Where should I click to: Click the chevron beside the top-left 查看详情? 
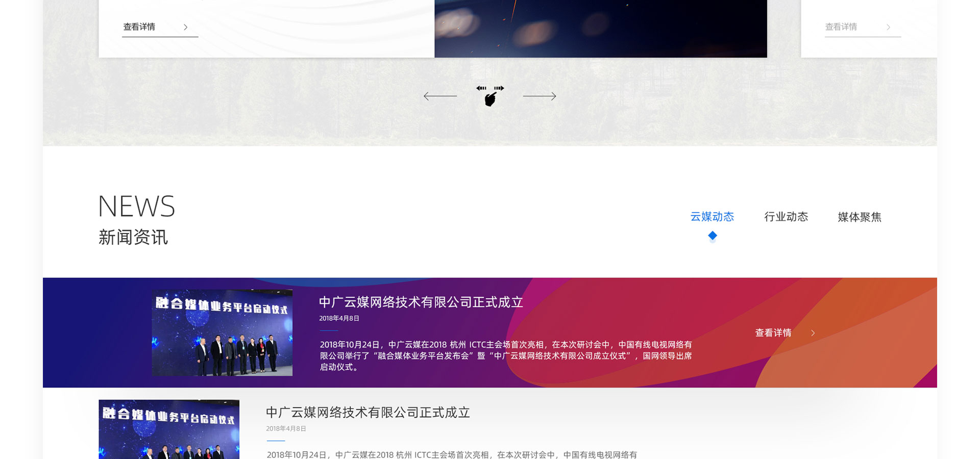[185, 28]
